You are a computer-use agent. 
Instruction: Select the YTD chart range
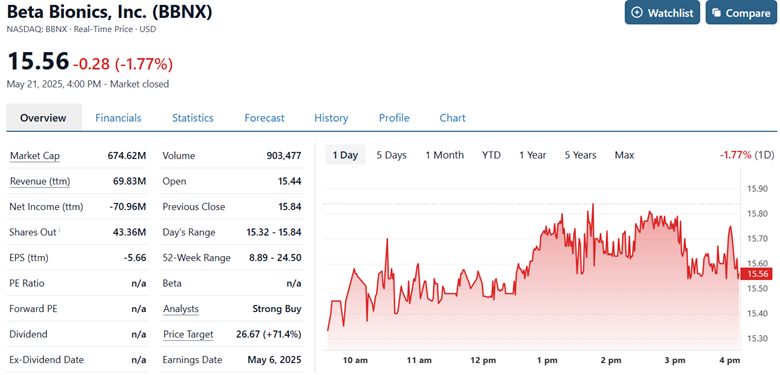(x=491, y=155)
